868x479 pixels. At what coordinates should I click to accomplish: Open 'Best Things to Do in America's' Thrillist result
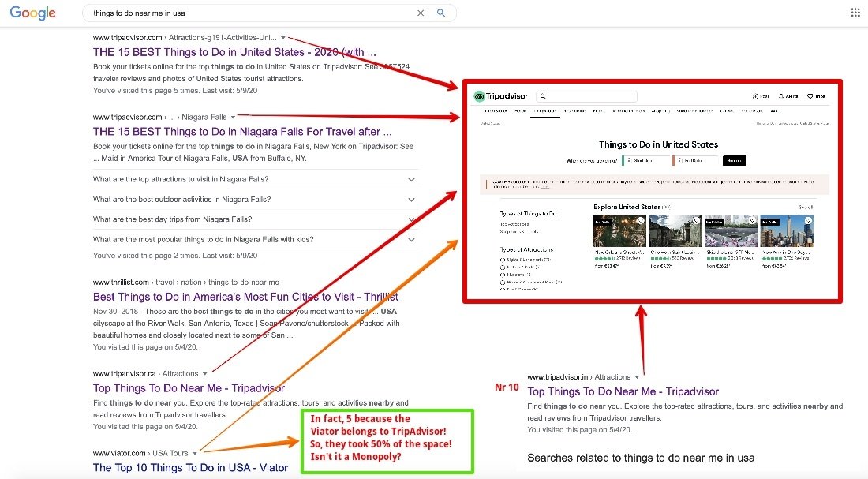coord(245,297)
